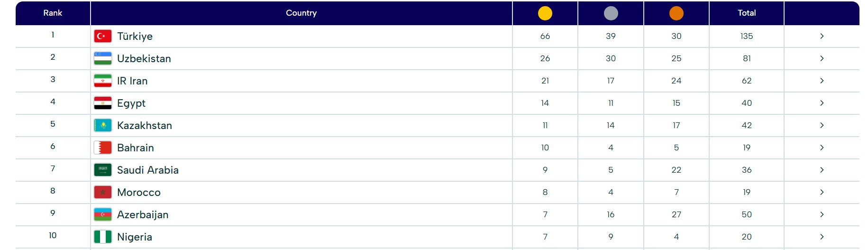This screenshot has height=250, width=868.
Task: Click the Bahrain flag icon
Action: [103, 148]
